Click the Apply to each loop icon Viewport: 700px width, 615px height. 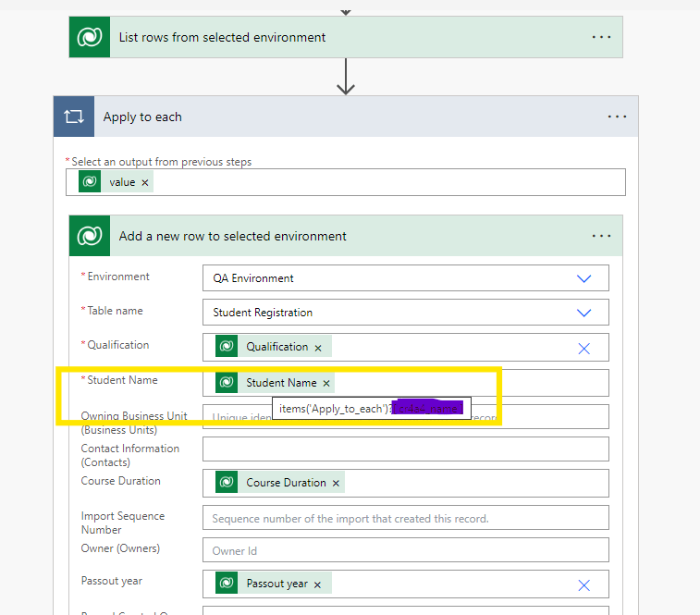tap(74, 117)
